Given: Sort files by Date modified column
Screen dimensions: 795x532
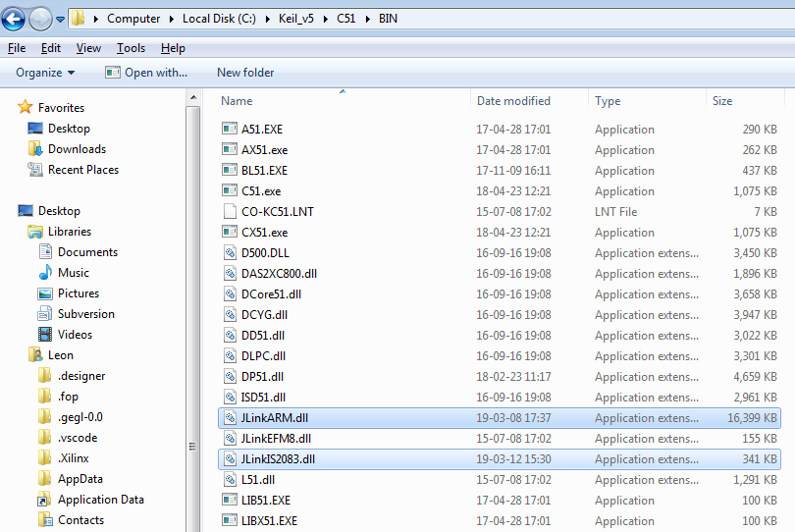Looking at the screenshot, I should point(513,101).
